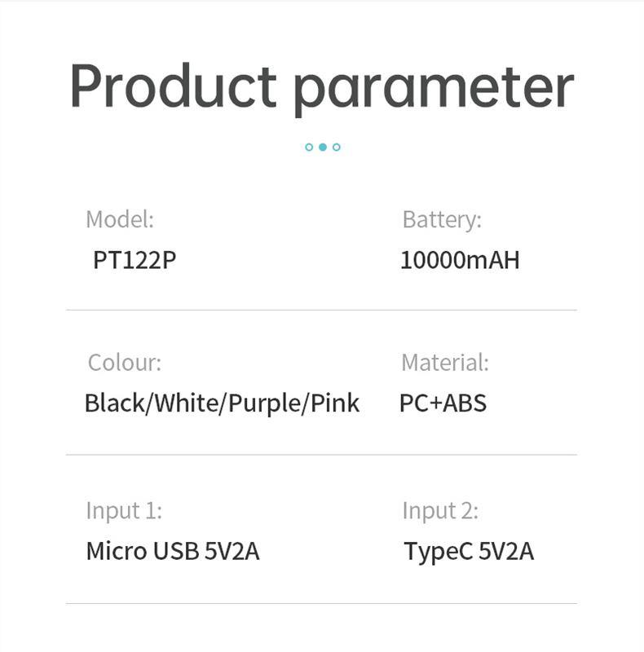Image resolution: width=644 pixels, height=652 pixels.
Task: Click the Battery label
Action: pyautogui.click(x=441, y=219)
